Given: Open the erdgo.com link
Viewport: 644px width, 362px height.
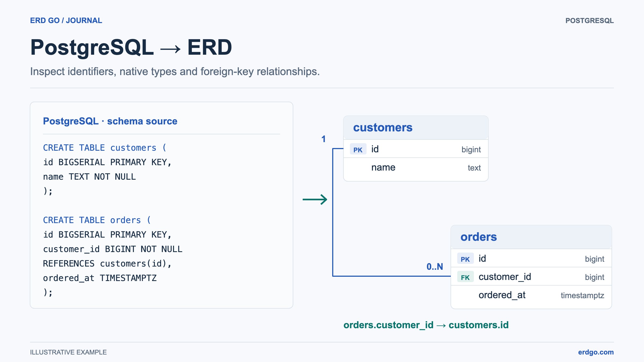Looking at the screenshot, I should coord(596,352).
